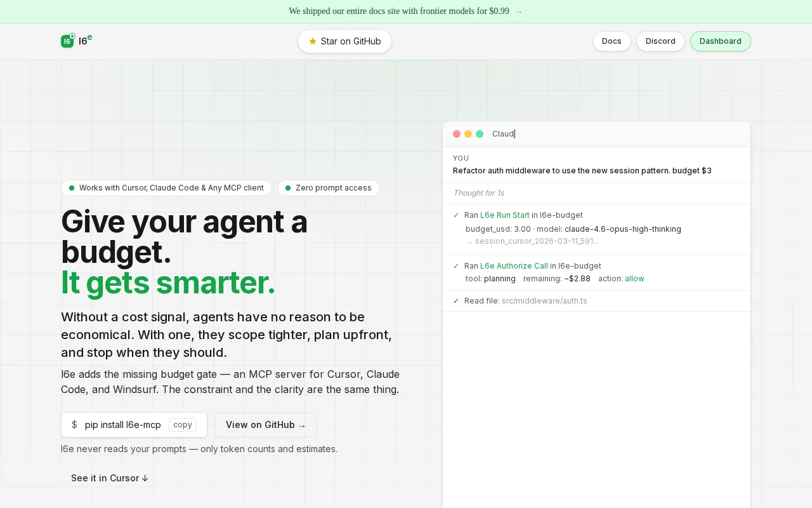812x508 pixels.
Task: Click the allow action value
Action: coord(634,279)
